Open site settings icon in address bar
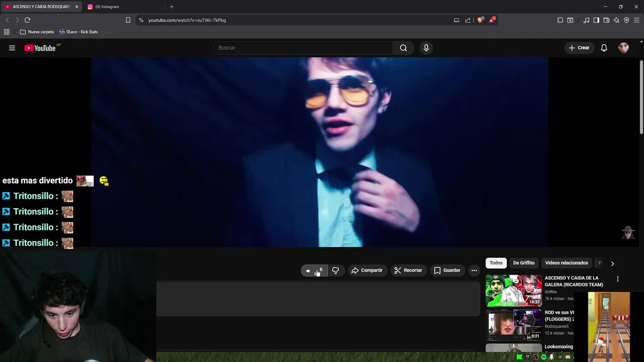 (141, 20)
